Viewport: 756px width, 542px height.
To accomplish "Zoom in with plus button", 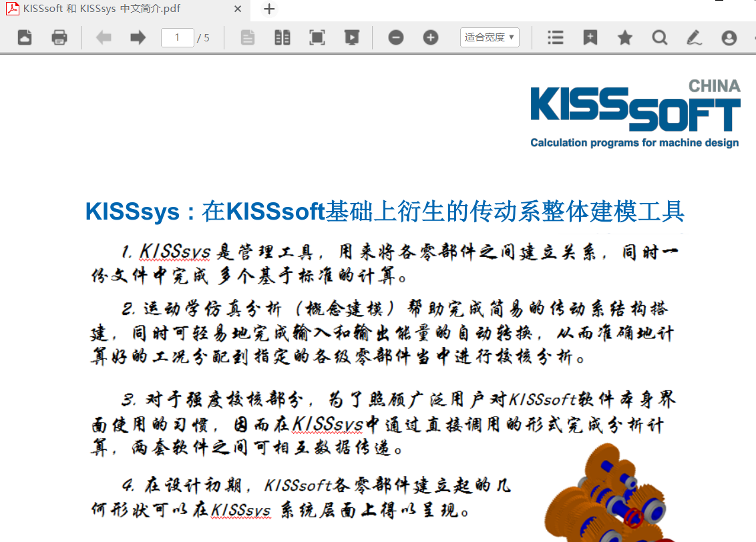I will (431, 37).
